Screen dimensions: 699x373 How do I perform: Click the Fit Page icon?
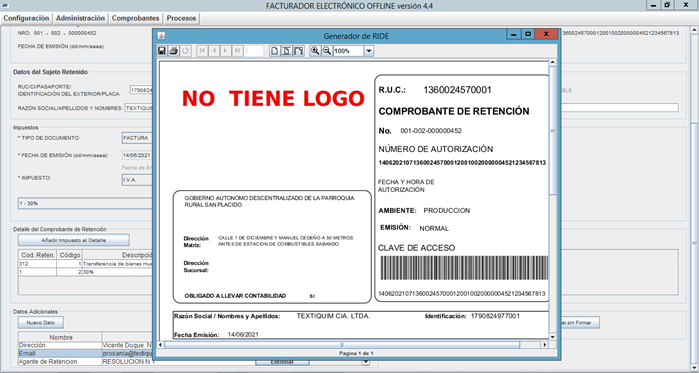coord(286,51)
